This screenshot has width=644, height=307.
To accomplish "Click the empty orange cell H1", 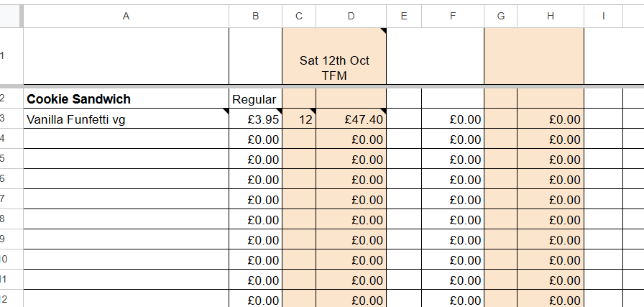I will 534,56.
